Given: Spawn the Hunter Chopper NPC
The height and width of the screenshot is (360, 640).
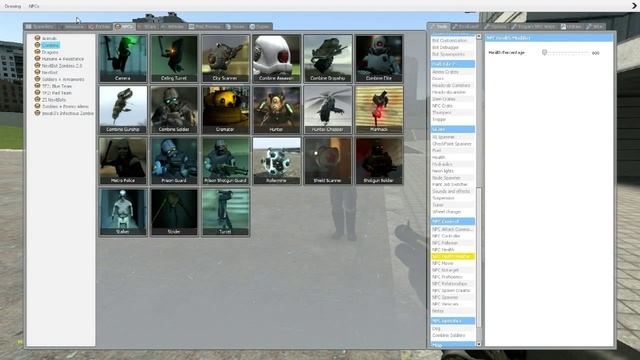Looking at the screenshot, I should click(x=328, y=109).
